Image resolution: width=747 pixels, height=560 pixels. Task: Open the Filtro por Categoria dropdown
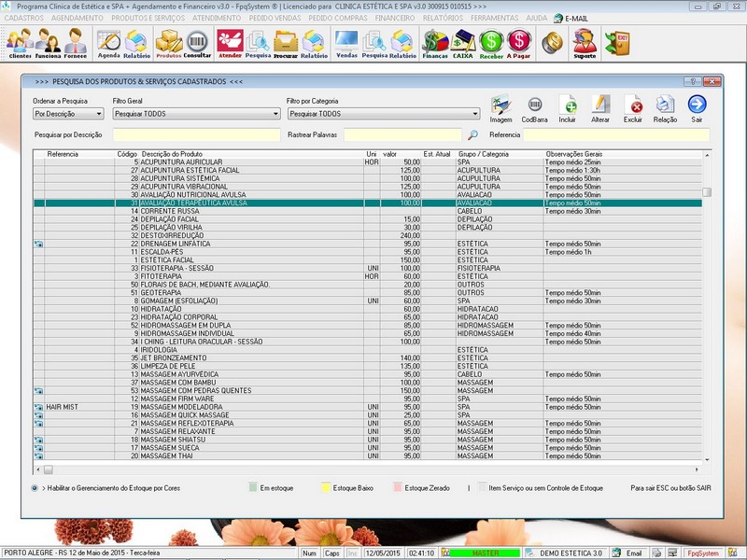(384, 114)
